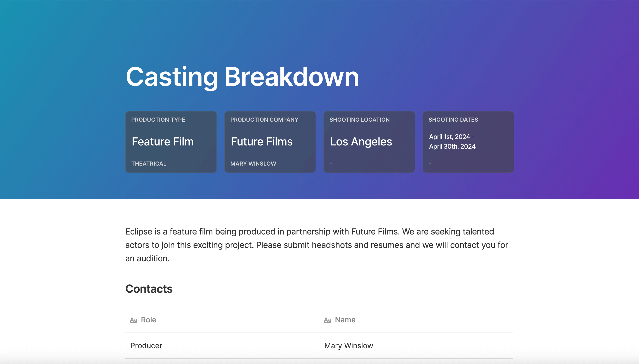Open the Name column header
Screen dimensions: 639x364
[417, 320]
